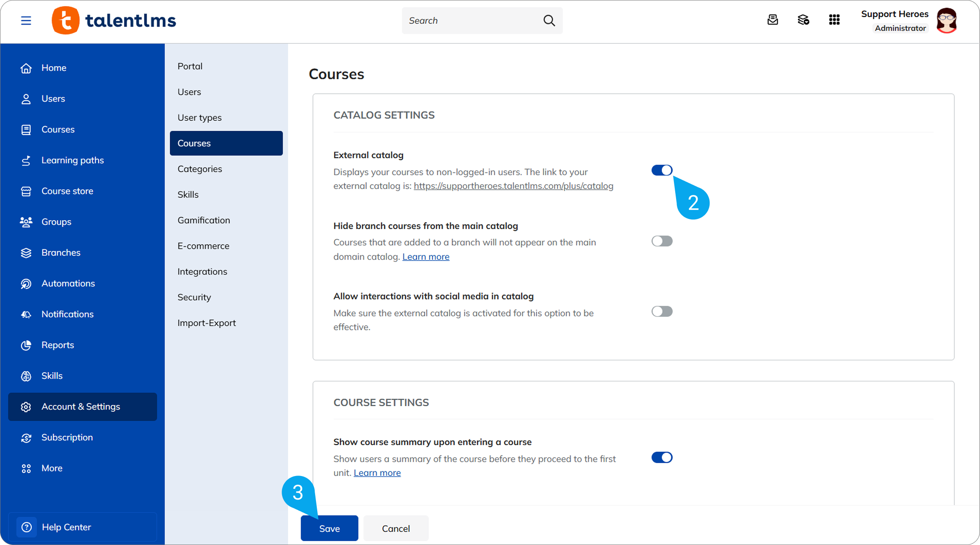Screen dimensions: 980x545
Task: Open the messages inbox icon
Action: [773, 20]
